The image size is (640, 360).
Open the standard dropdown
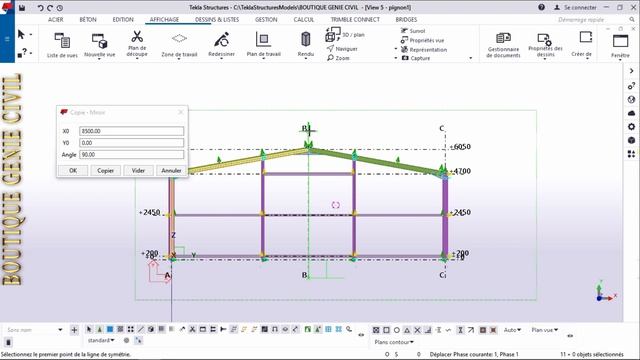coord(101,340)
